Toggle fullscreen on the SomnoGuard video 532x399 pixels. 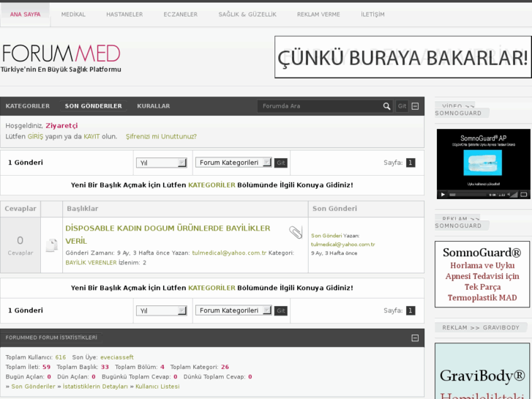[524, 195]
